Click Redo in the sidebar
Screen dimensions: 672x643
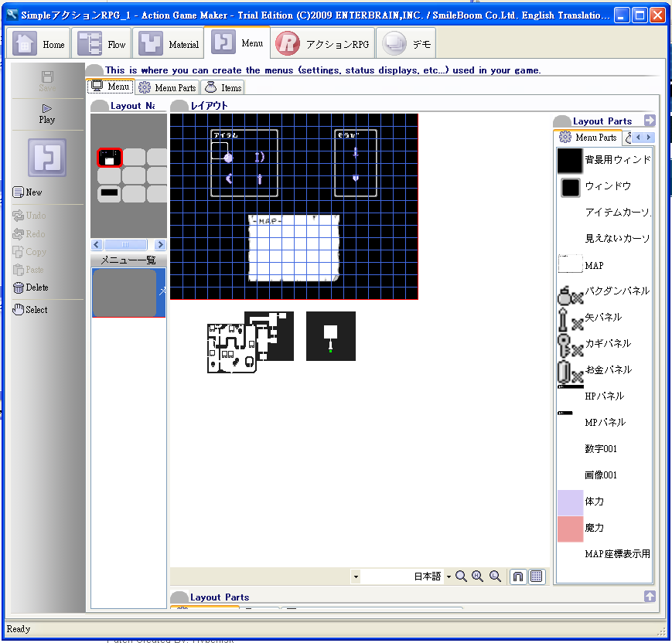point(29,234)
